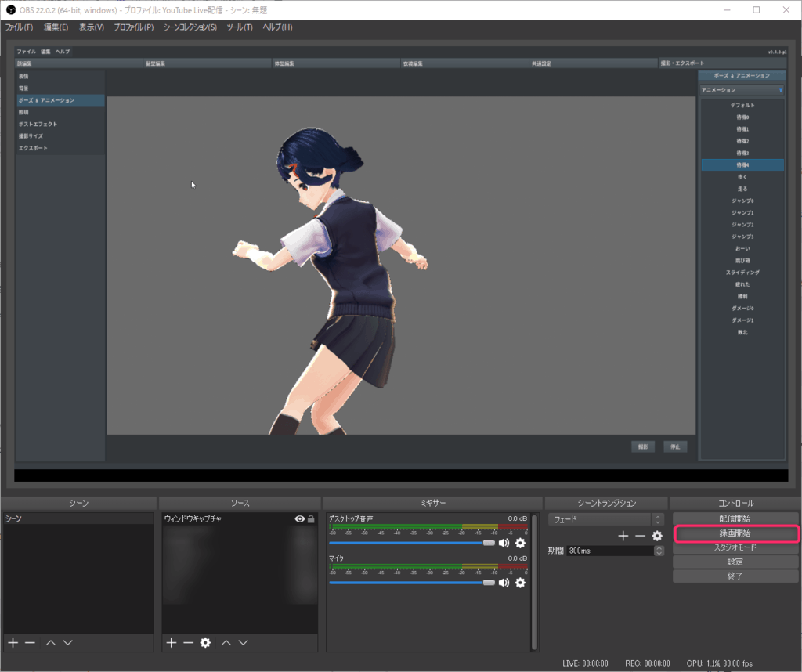The height and width of the screenshot is (672, 802).
Task: Open the ヘルプ(H) menu
Action: (277, 27)
